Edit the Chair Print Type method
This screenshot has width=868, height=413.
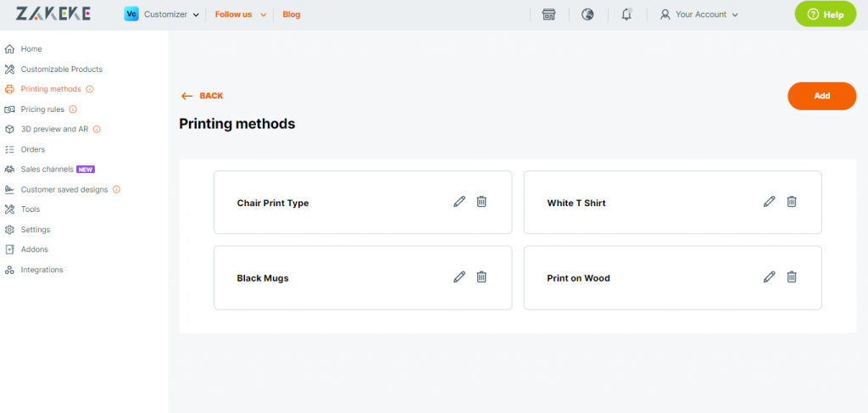coord(459,202)
